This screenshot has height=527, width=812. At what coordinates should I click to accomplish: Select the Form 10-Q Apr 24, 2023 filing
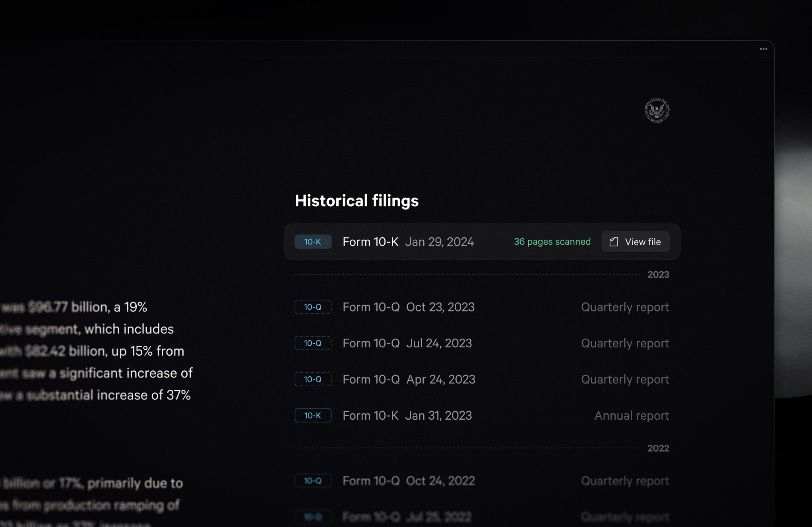pyautogui.click(x=409, y=379)
